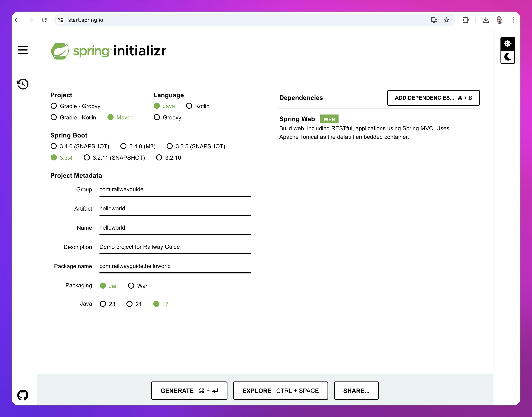Image resolution: width=532 pixels, height=417 pixels.
Task: Select Maven project type
Action: coord(121,117)
